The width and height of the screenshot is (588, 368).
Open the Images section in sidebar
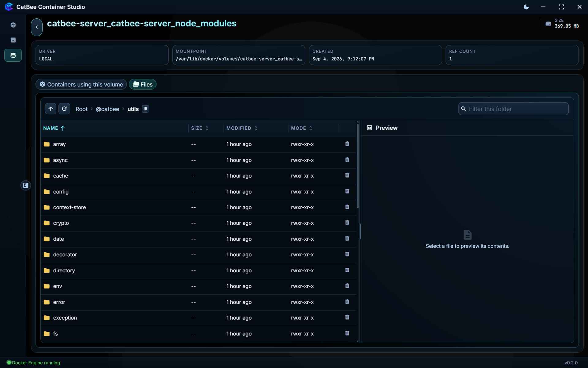pos(13,40)
